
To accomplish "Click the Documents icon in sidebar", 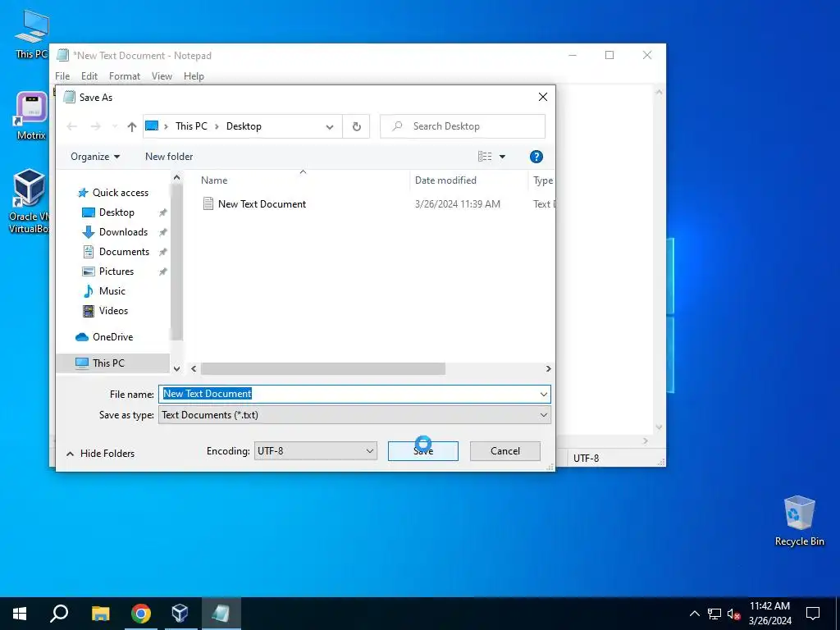I will 89,252.
